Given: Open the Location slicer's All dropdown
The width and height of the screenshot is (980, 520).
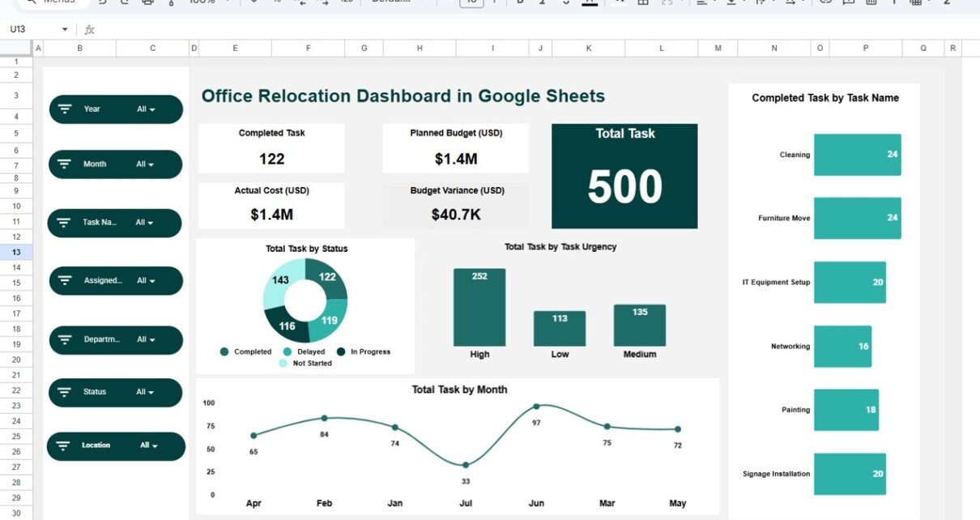Looking at the screenshot, I should tap(149, 445).
